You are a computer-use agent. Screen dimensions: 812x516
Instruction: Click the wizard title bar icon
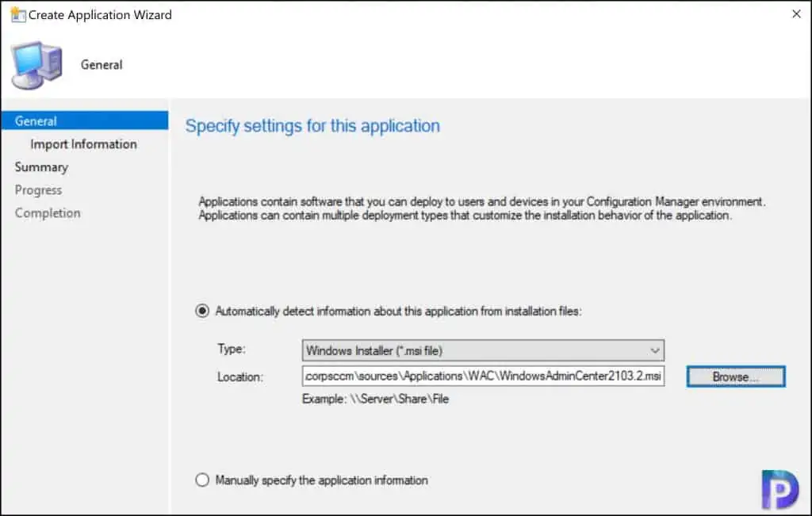[x=17, y=14]
